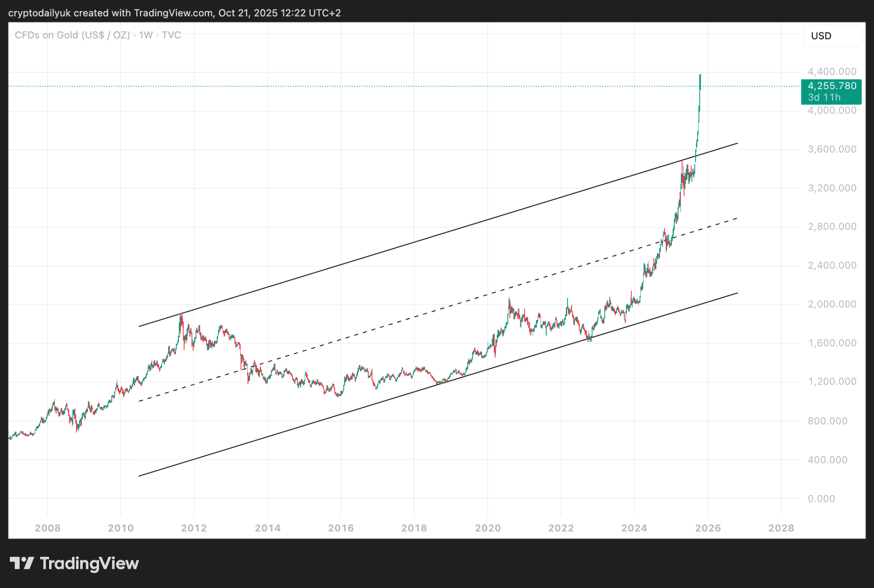Click the 2016 label on time axis
Viewport: 874px width, 588px height.
point(341,528)
